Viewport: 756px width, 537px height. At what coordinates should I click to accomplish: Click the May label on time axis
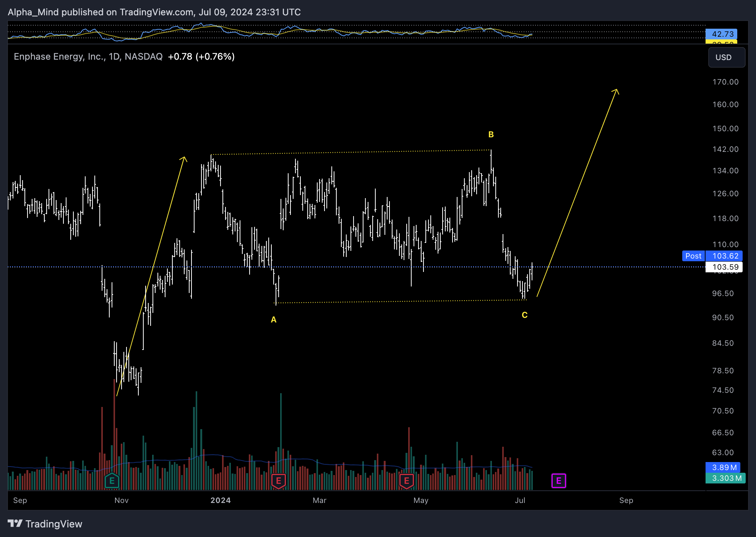(x=421, y=500)
